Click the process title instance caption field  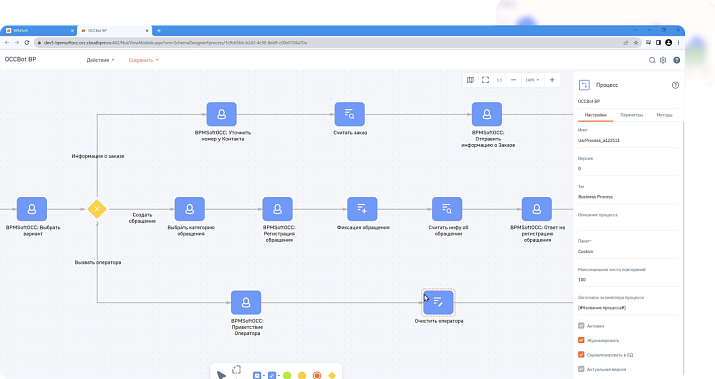pos(627,308)
